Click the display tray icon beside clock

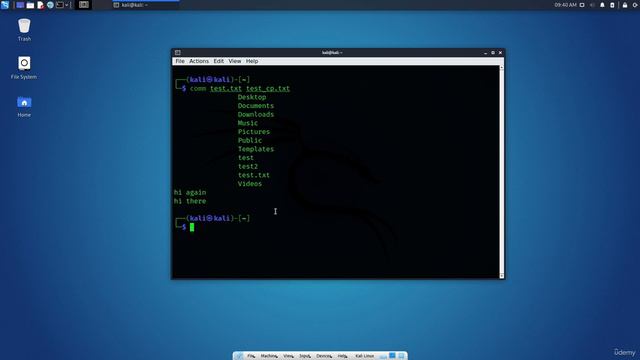tap(582, 5)
